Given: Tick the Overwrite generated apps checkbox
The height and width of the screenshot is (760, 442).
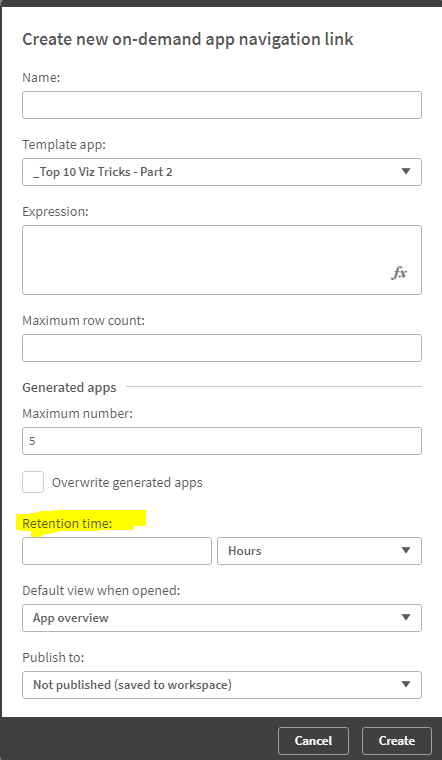Looking at the screenshot, I should coord(33,482).
